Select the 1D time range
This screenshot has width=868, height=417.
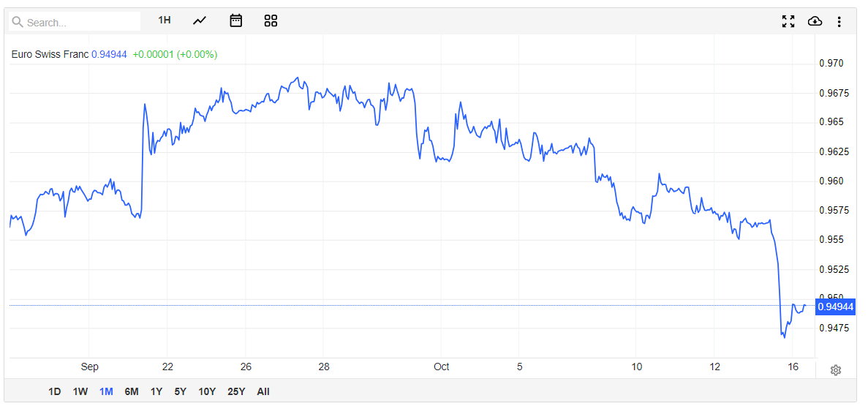pos(54,391)
